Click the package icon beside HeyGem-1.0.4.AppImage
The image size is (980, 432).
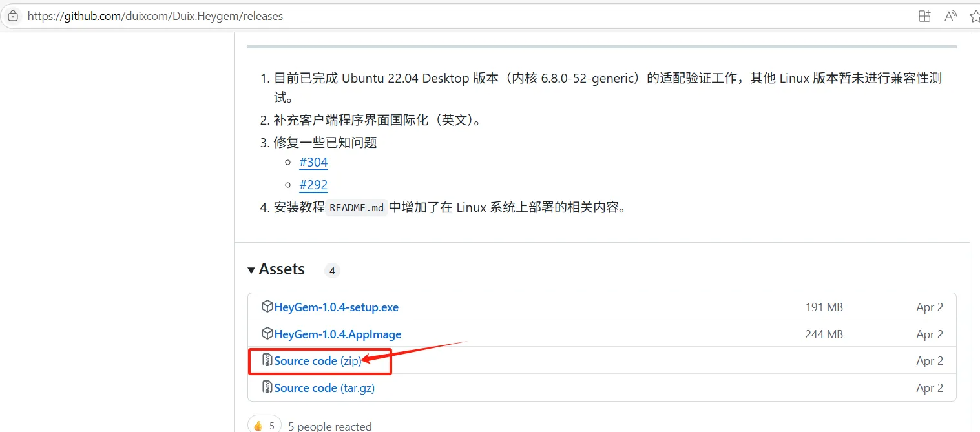point(267,334)
